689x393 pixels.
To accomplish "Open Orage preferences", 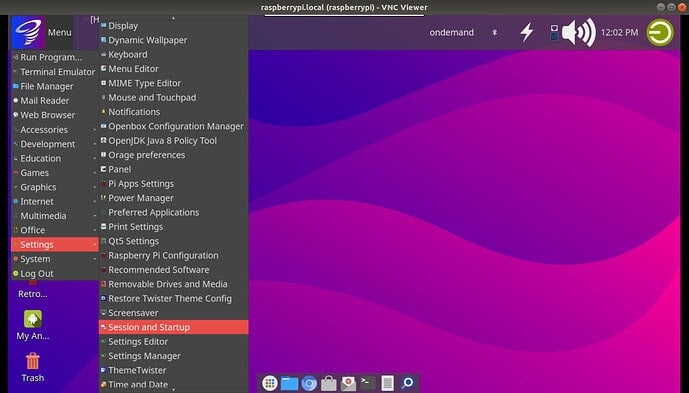I will (x=174, y=155).
